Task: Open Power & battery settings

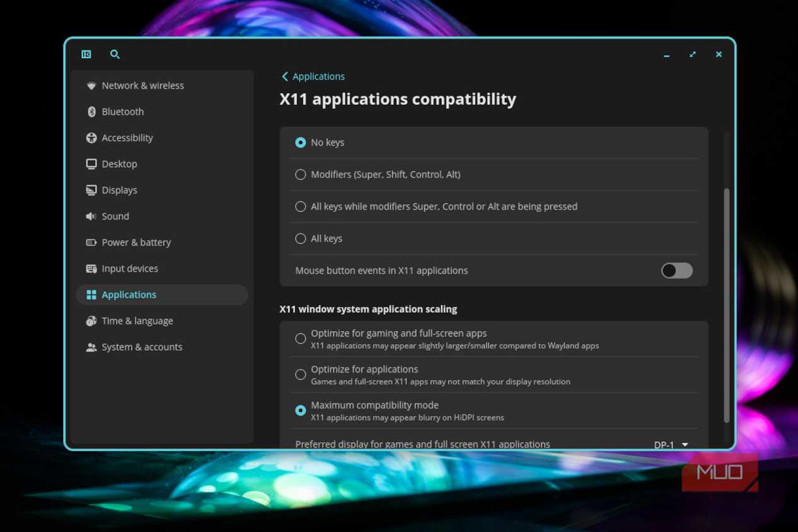Action: 162,243
